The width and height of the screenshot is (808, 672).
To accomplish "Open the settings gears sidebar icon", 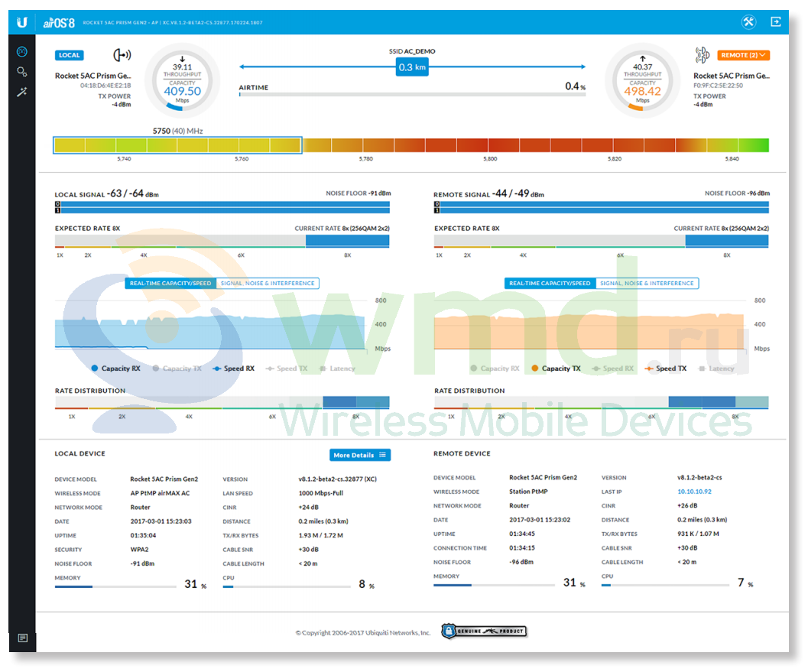I will [22, 72].
